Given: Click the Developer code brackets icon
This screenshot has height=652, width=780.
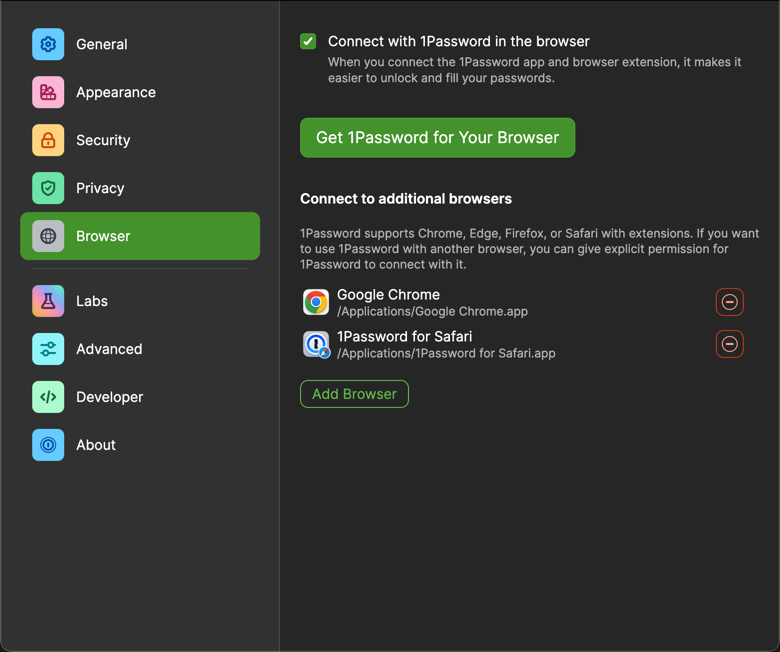Looking at the screenshot, I should tap(48, 397).
